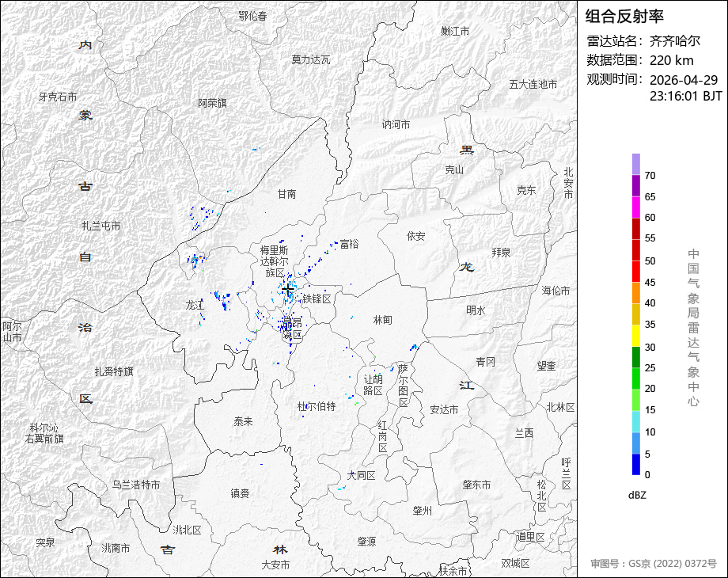Click the 萨尔图区 vertical label

tap(403, 385)
